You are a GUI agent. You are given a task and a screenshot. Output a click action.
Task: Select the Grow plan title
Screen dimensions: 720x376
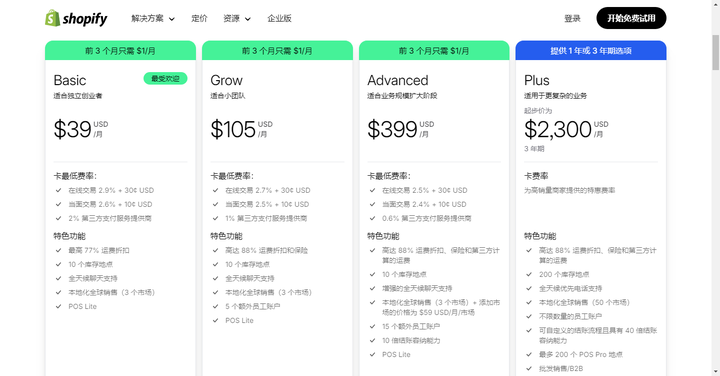226,80
